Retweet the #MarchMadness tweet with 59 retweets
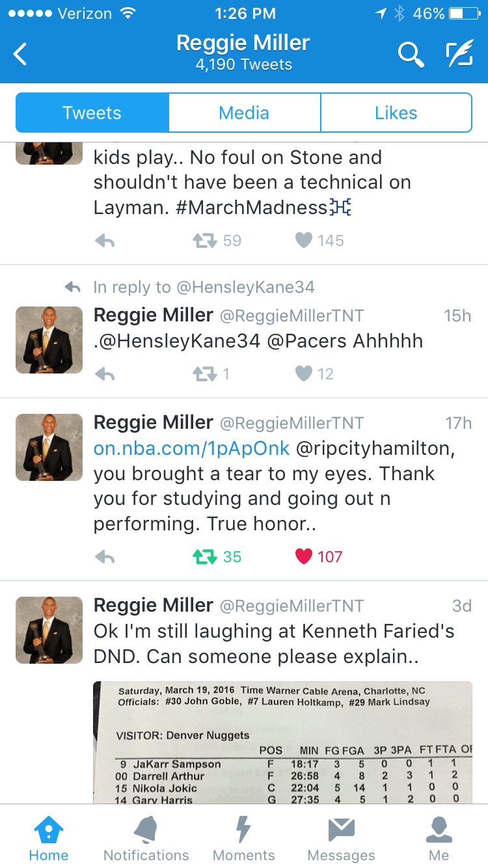Image resolution: width=488 pixels, height=868 pixels. 205,241
